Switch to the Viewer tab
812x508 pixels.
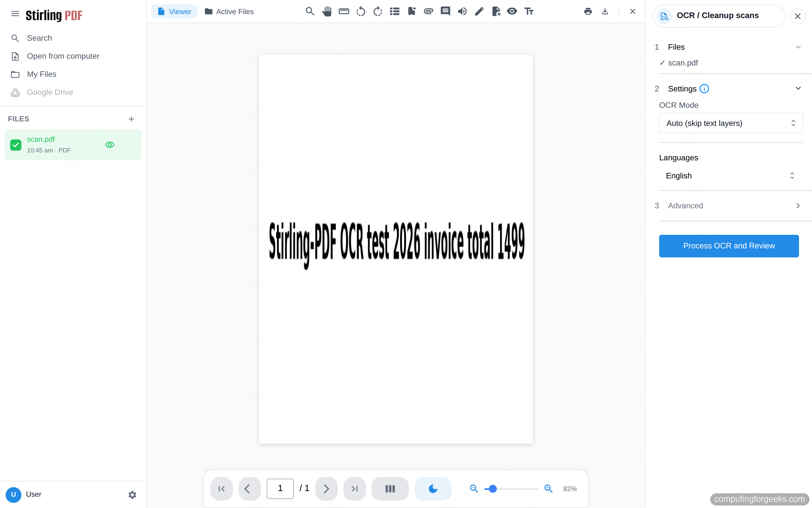pos(174,11)
